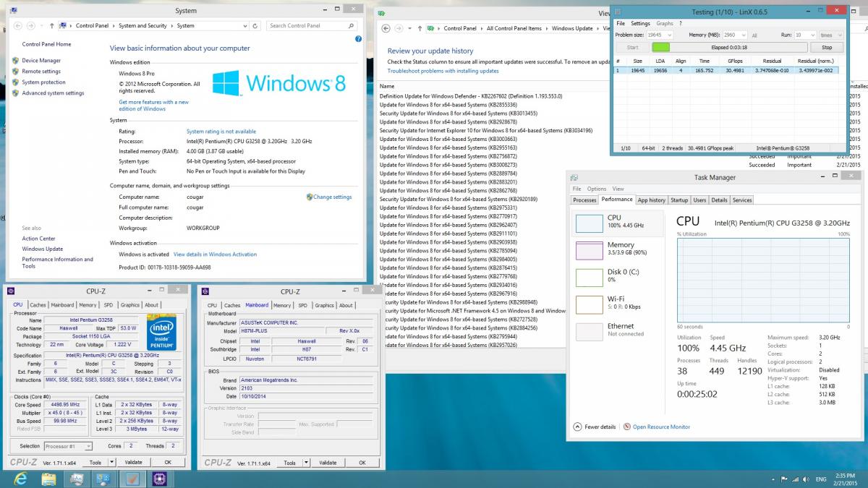868x488 pixels.
Task: Click the shield icon beside Remote settings
Action: [15, 72]
